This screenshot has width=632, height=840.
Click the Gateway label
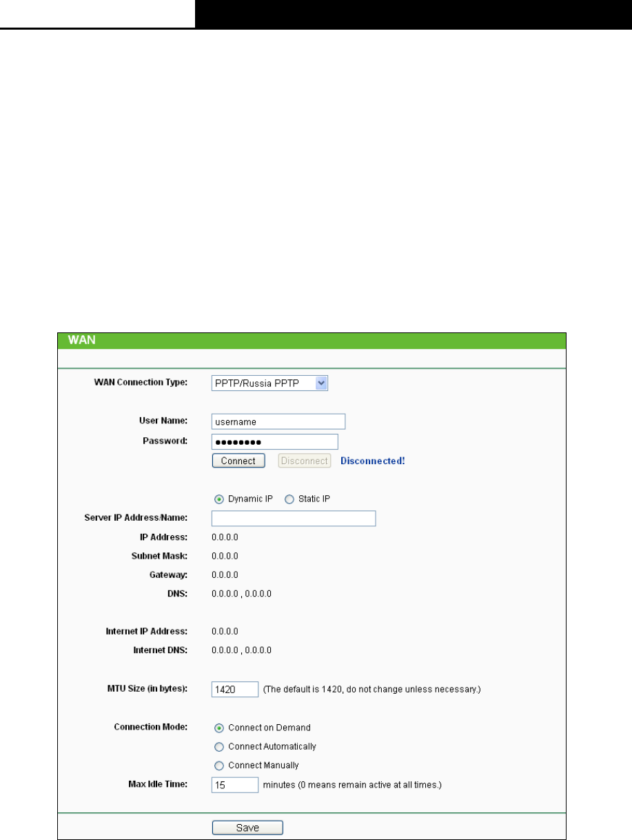167,574
